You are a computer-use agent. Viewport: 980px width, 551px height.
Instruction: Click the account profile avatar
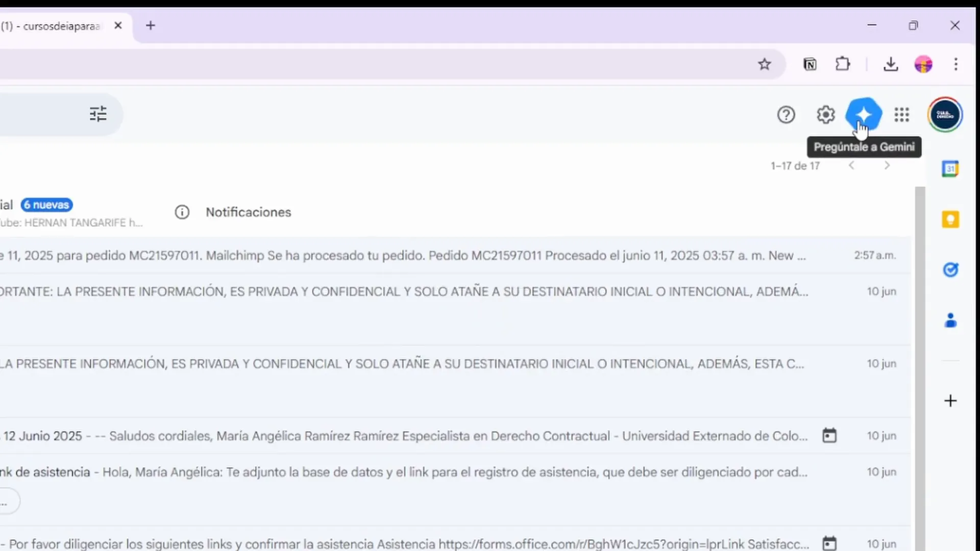[x=945, y=114]
